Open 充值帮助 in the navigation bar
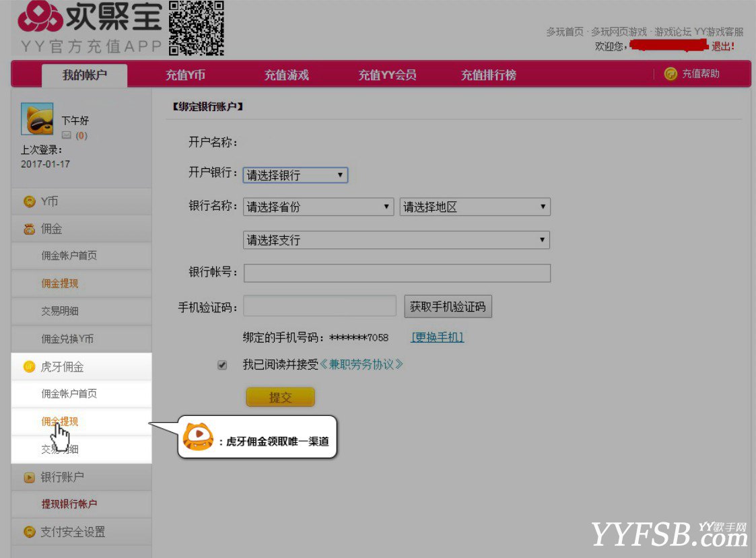 coord(692,74)
